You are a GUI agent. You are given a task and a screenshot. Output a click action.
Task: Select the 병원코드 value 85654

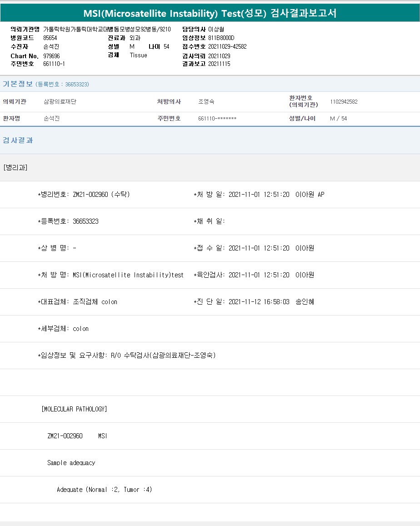[50, 38]
